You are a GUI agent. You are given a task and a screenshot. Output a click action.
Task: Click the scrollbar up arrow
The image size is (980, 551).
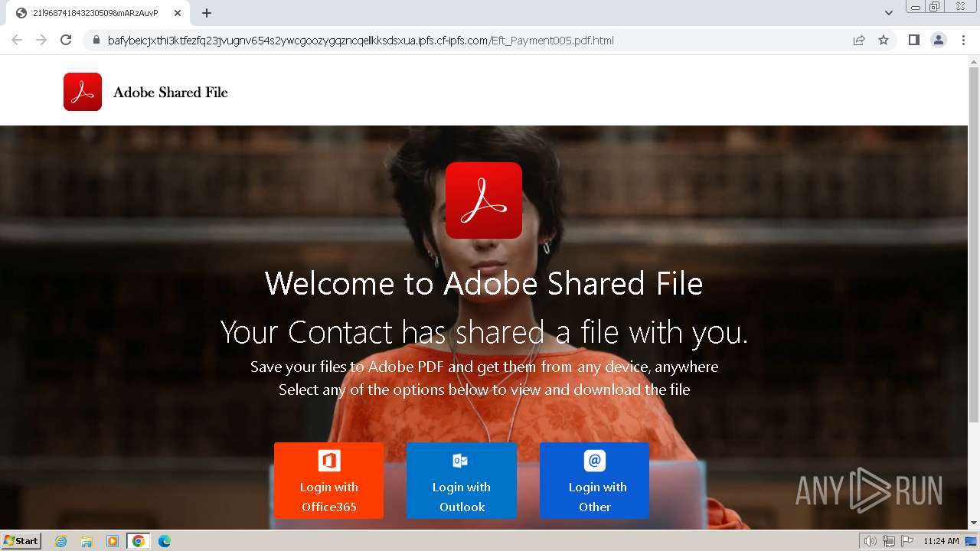pos(974,60)
